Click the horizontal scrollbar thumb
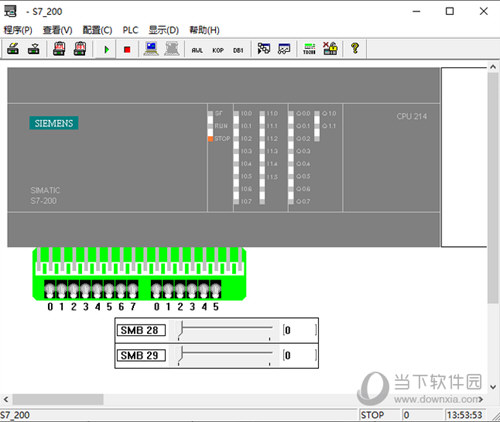 (x=58, y=399)
